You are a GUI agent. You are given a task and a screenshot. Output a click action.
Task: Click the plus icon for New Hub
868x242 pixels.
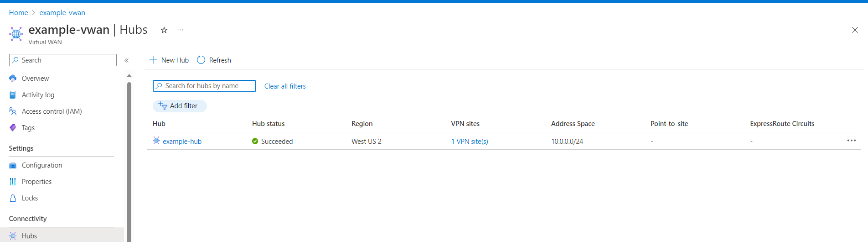coord(153,60)
